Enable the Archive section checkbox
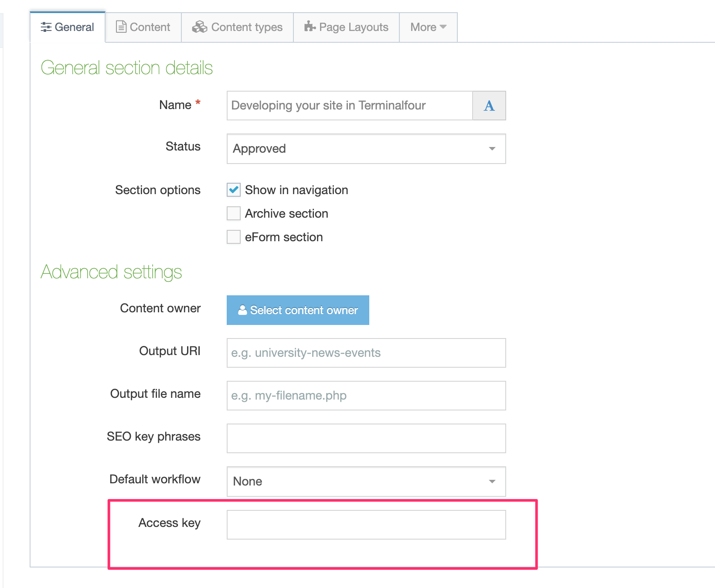The height and width of the screenshot is (588, 715). point(234,213)
